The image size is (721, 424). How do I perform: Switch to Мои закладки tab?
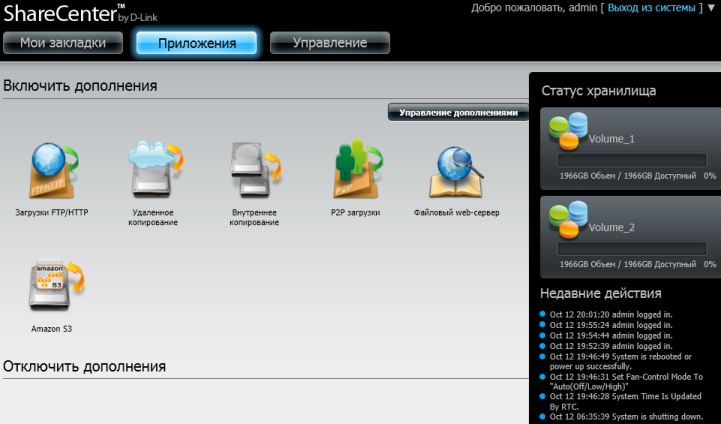click(63, 43)
